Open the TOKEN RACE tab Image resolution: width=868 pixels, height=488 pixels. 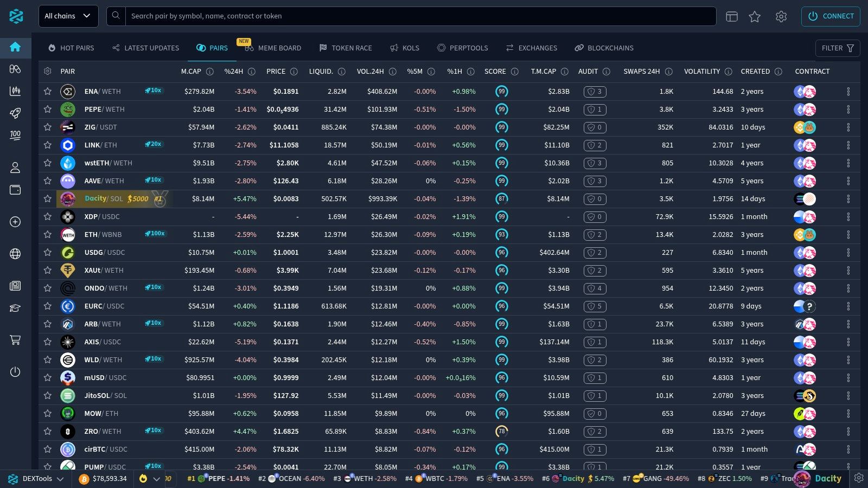tap(346, 48)
